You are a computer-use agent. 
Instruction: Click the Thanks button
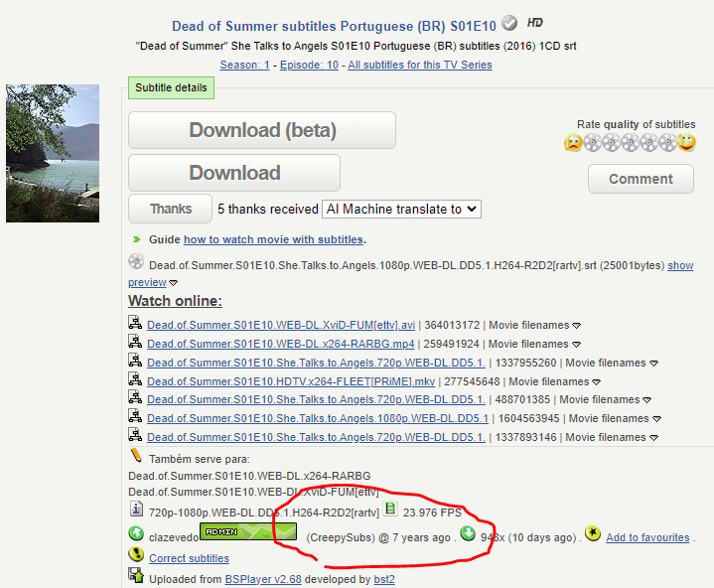(170, 209)
